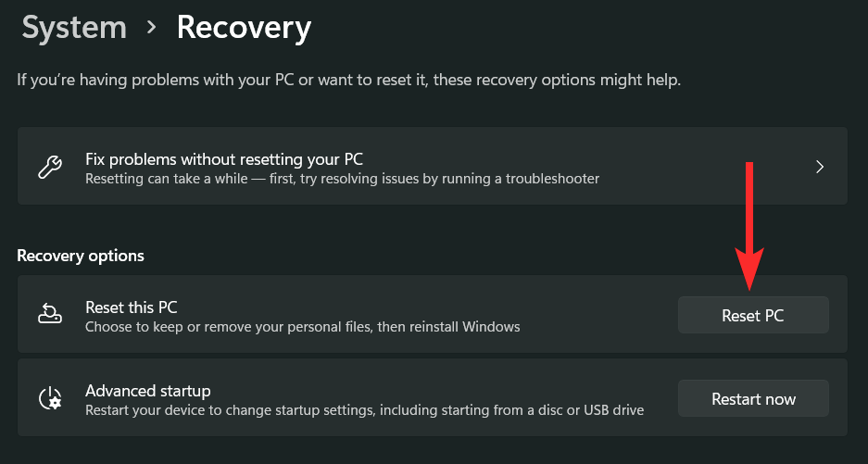Click the "Restart your device" startup description
The width and height of the screenshot is (868, 464).
pos(364,409)
